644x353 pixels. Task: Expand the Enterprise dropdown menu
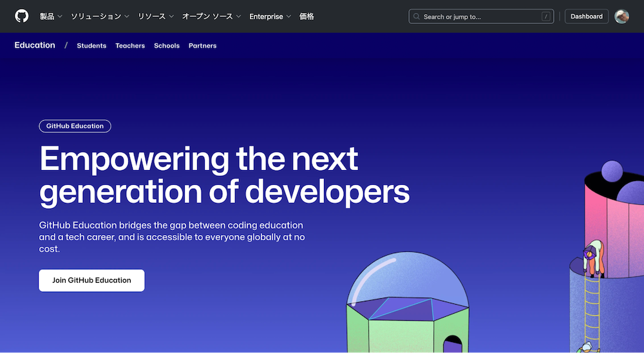pyautogui.click(x=270, y=17)
